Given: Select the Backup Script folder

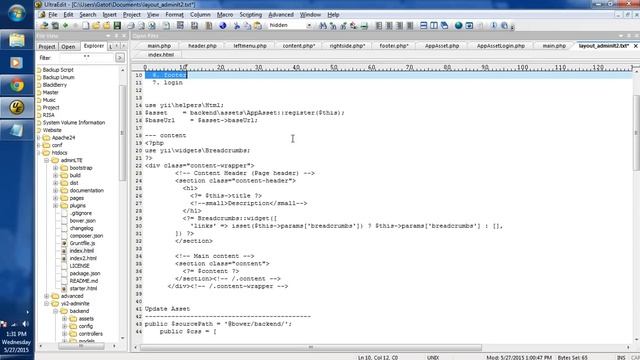Looking at the screenshot, I should (58, 70).
